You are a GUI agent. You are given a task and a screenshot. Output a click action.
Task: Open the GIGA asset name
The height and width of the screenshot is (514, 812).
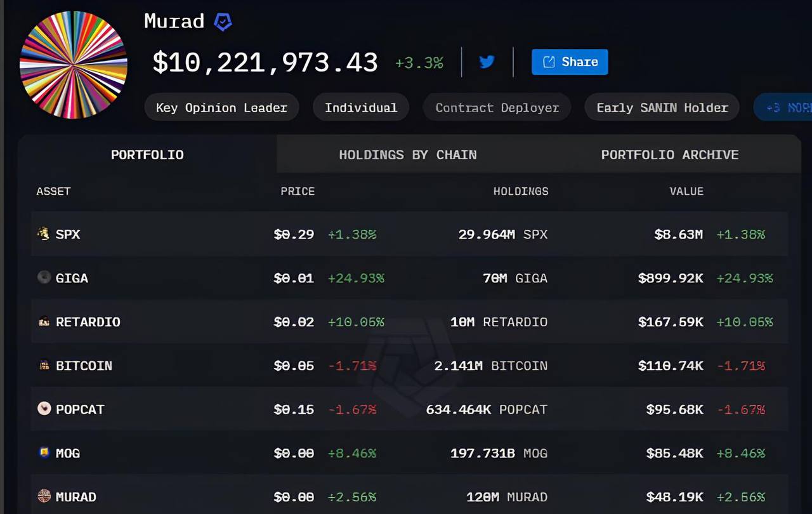(72, 278)
